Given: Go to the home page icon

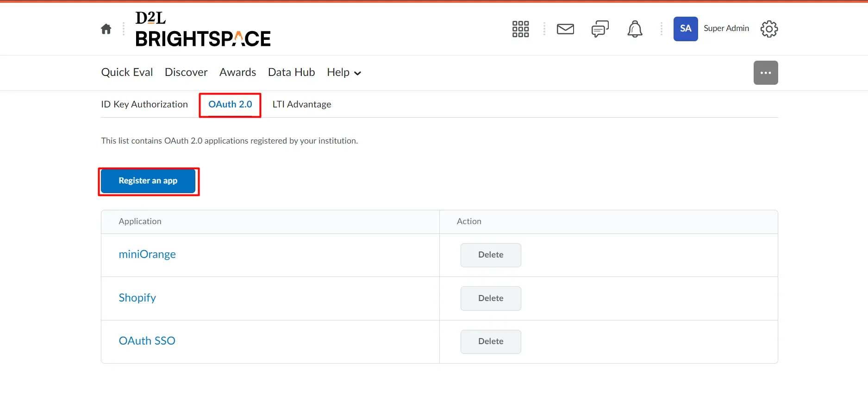Looking at the screenshot, I should click(x=106, y=29).
